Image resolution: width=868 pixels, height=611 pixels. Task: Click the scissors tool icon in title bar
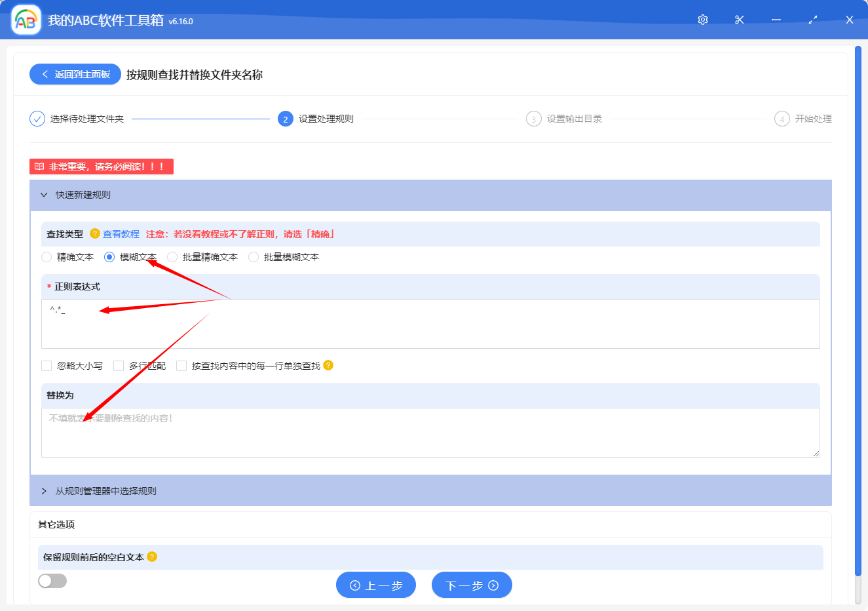[x=739, y=20]
